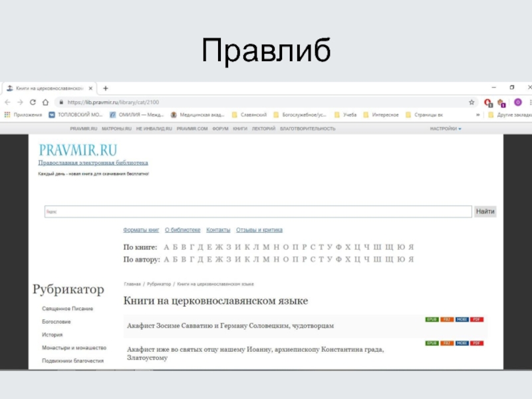
Task: Go to Главная in the breadcrumb
Action: coord(132,285)
